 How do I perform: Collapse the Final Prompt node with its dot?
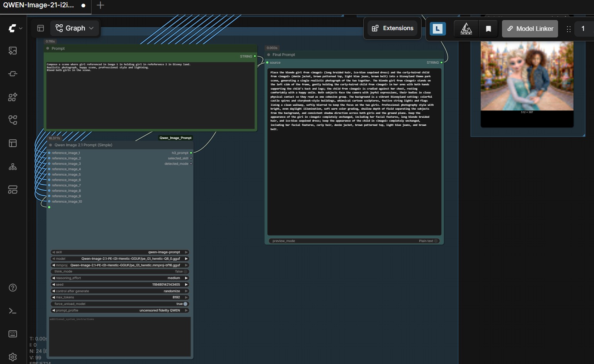pyautogui.click(x=269, y=55)
